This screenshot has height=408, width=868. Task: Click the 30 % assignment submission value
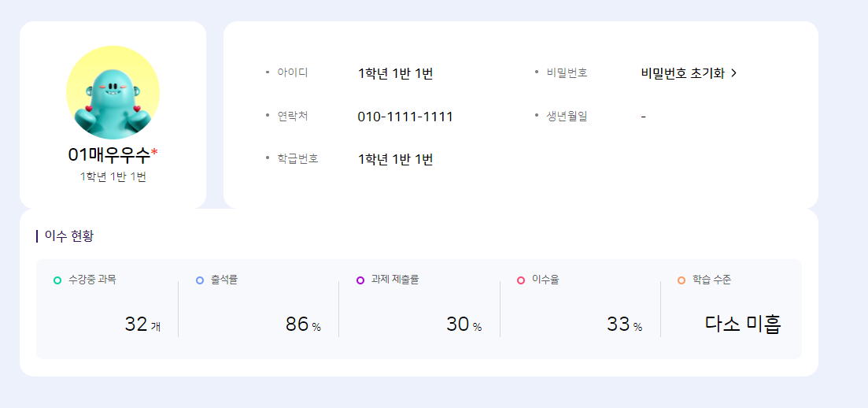click(x=464, y=324)
